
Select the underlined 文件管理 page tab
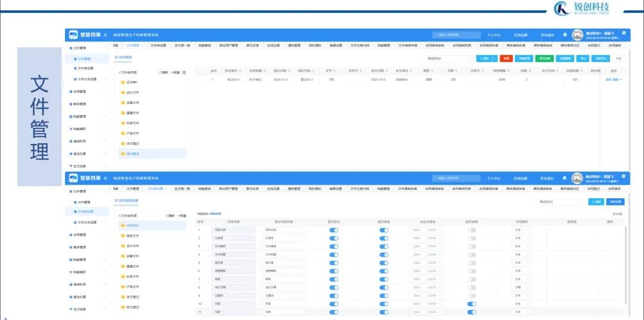(x=123, y=58)
